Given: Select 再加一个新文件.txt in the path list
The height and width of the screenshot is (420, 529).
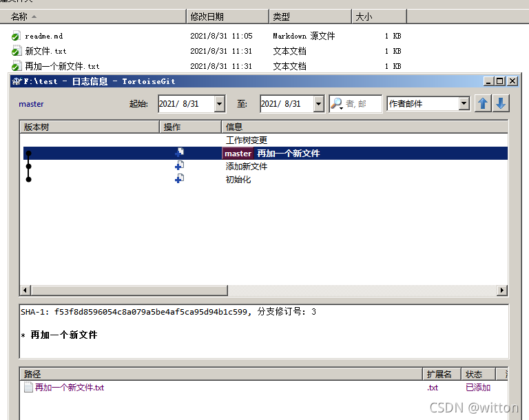Looking at the screenshot, I should [x=70, y=387].
